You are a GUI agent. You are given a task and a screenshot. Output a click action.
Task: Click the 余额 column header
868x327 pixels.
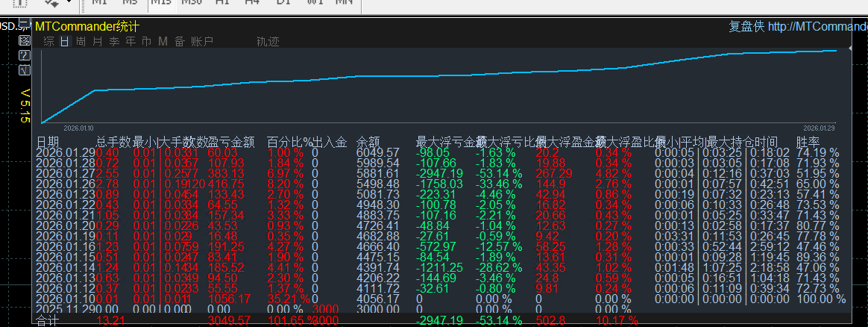pos(368,143)
